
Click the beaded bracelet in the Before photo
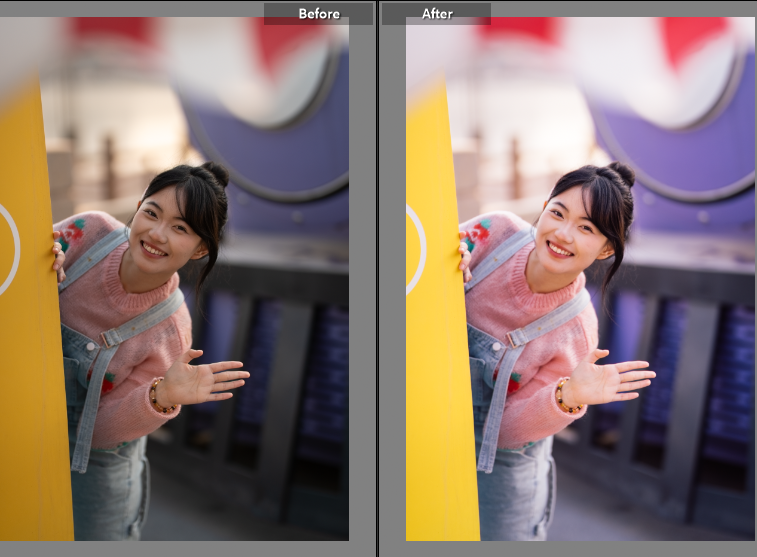click(x=158, y=397)
